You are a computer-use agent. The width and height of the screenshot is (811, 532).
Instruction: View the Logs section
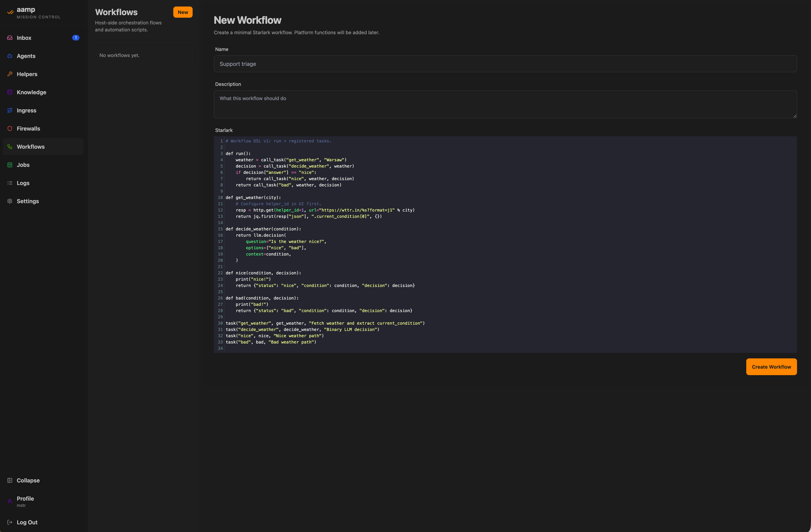[x=43, y=183]
